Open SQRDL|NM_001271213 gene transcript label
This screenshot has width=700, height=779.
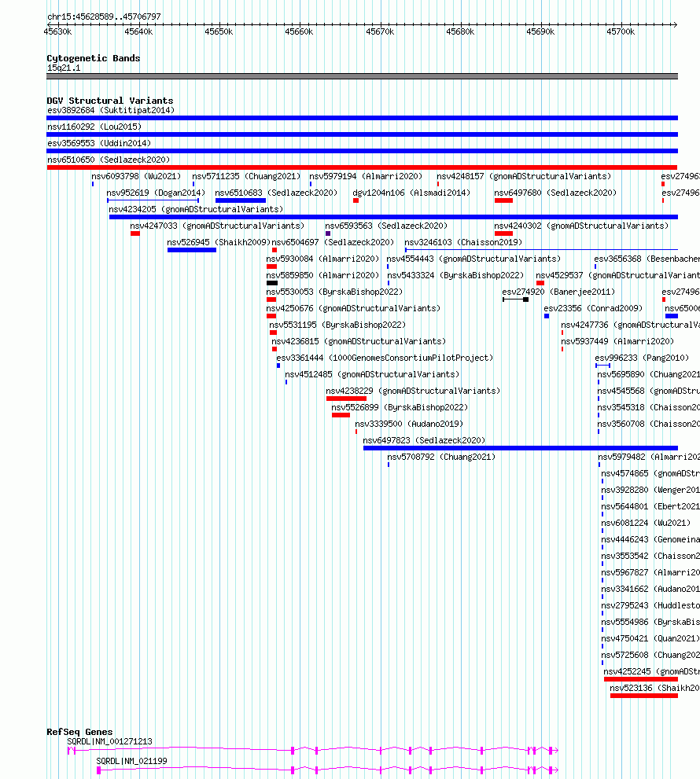coord(109,741)
